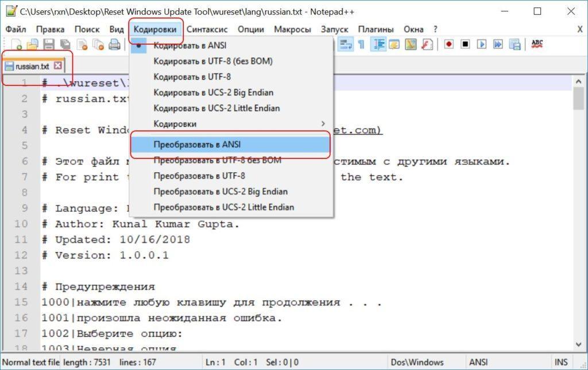This screenshot has height=370, width=588.
Task: Choose Кодировать в UCS-2 Big Endian
Action: pos(231,92)
